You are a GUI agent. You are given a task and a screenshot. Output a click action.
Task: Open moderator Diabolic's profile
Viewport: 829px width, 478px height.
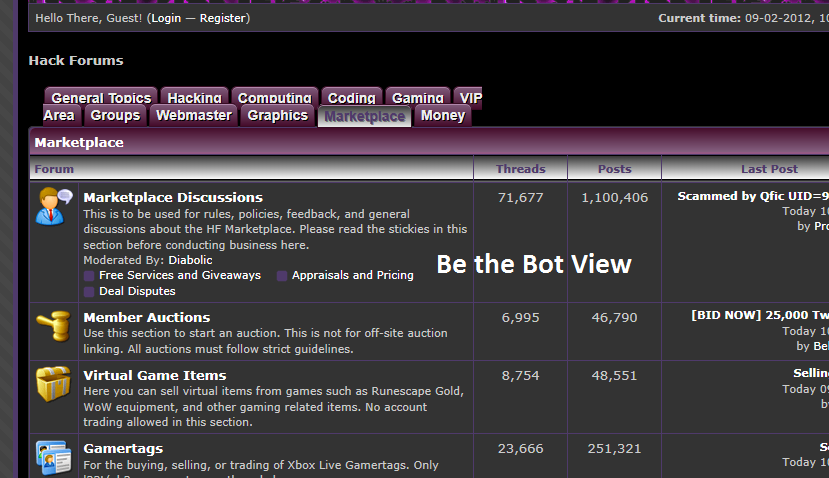click(x=190, y=260)
